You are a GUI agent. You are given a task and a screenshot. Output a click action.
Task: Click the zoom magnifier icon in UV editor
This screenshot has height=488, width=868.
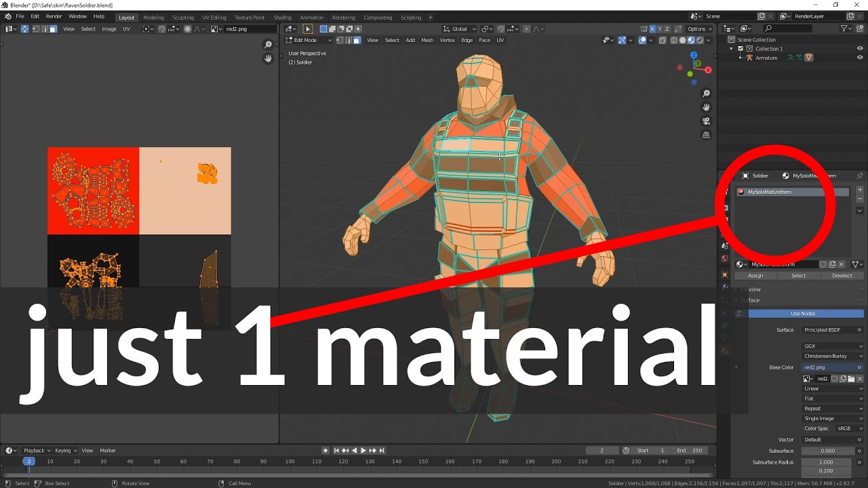pyautogui.click(x=269, y=45)
